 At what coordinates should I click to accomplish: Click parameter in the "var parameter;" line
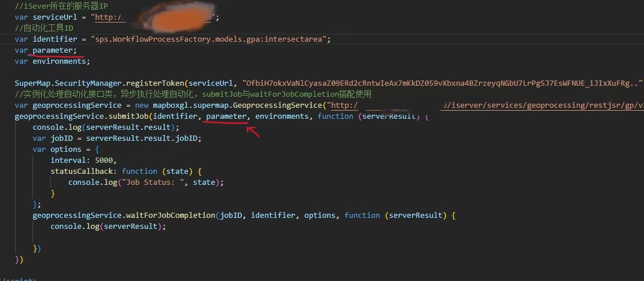point(53,50)
